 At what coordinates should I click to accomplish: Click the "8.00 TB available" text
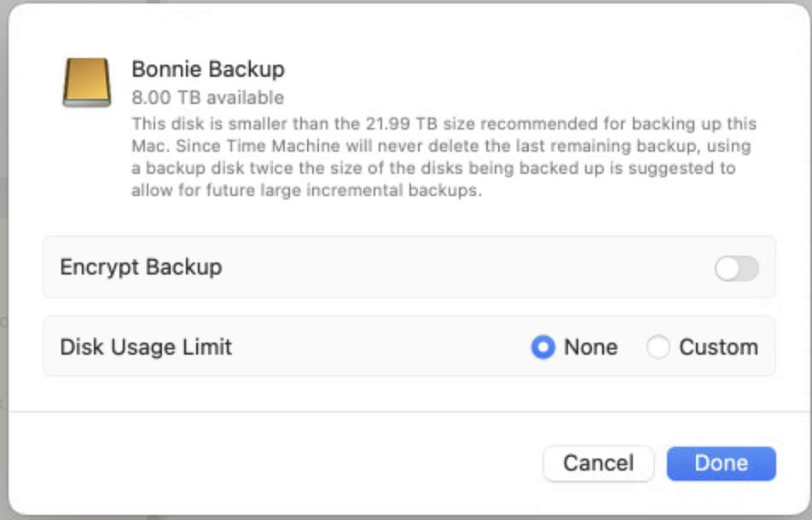tap(207, 97)
